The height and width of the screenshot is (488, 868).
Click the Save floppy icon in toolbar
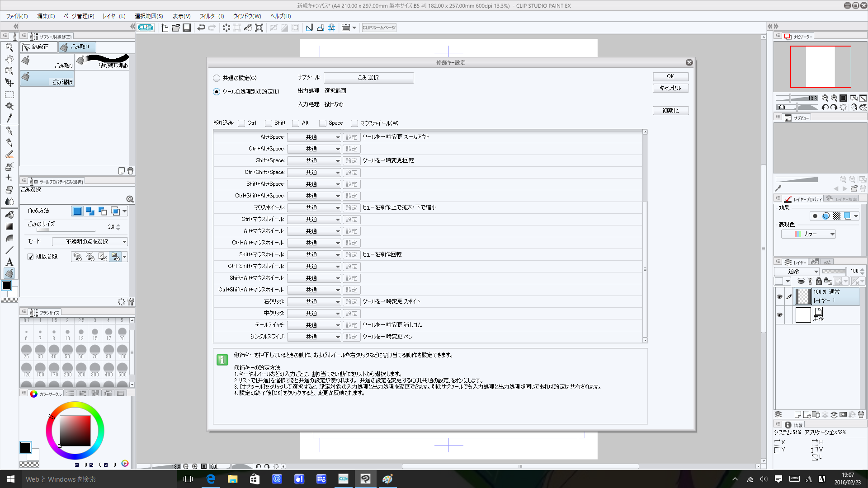point(187,28)
